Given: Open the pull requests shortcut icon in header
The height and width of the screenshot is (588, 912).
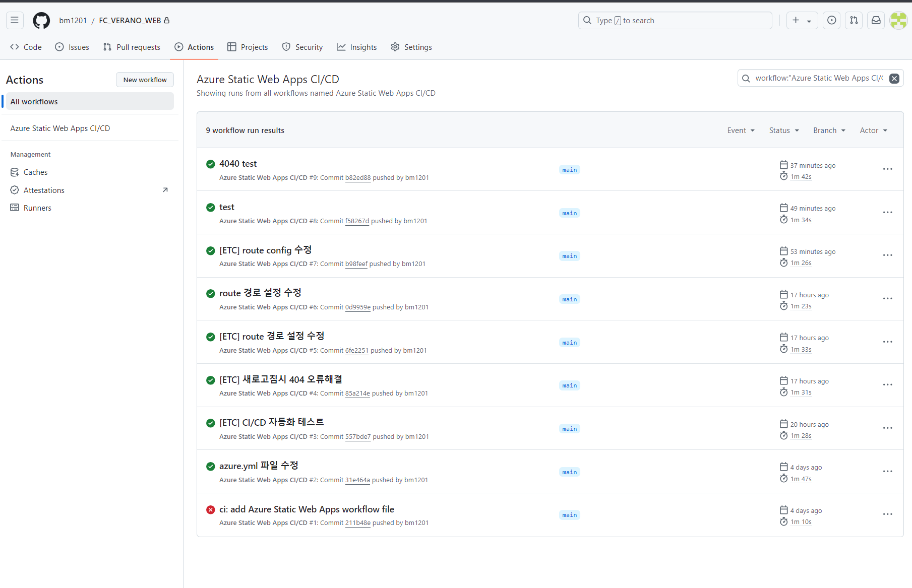Looking at the screenshot, I should [x=854, y=20].
